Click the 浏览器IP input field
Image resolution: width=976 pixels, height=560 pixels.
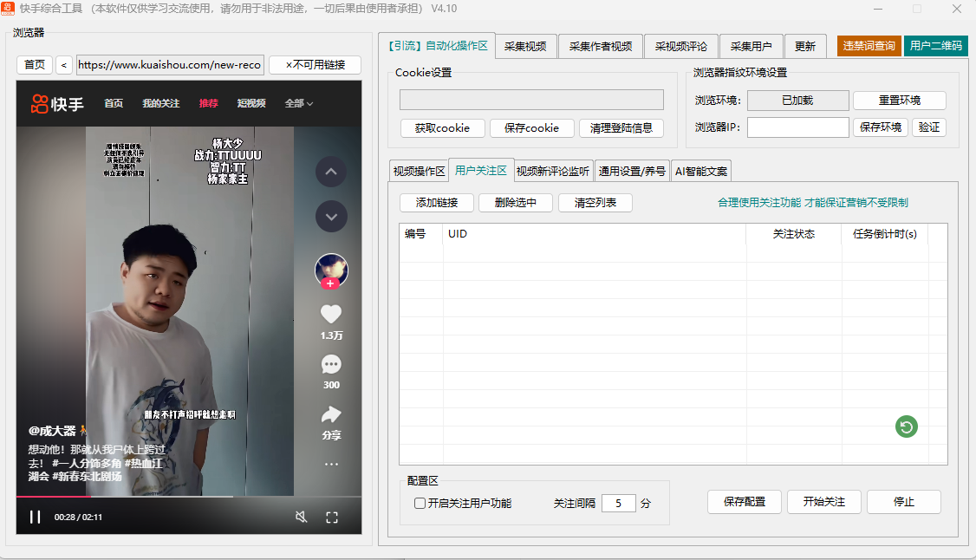coord(797,127)
